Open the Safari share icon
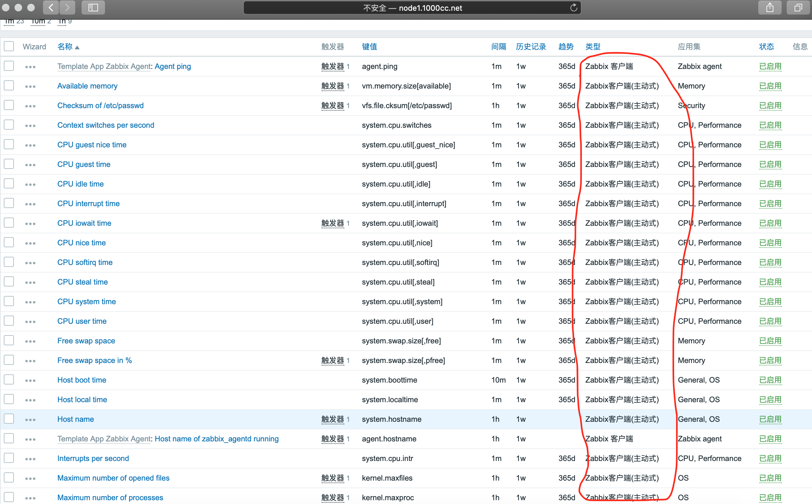 click(769, 7)
